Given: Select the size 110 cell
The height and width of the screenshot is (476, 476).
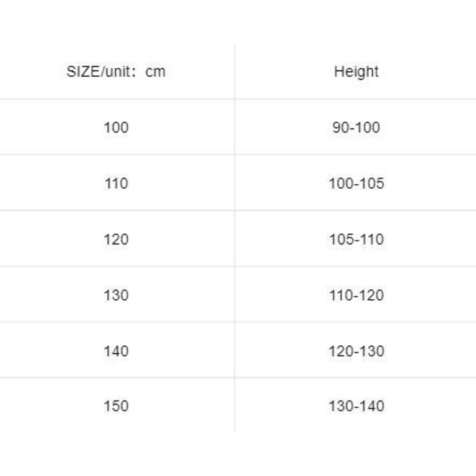Looking at the screenshot, I should (x=116, y=183).
